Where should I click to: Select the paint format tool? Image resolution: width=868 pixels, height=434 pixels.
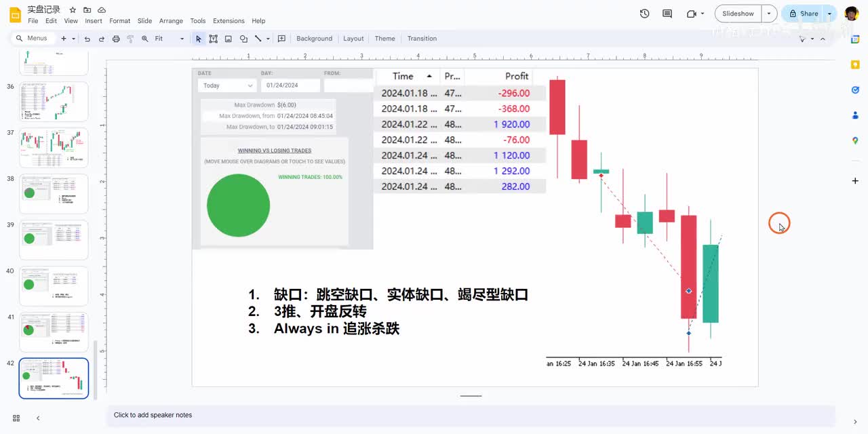click(130, 39)
